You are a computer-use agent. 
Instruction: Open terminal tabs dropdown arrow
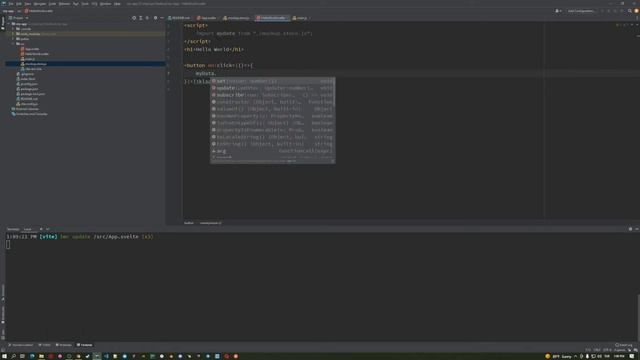[x=47, y=229]
